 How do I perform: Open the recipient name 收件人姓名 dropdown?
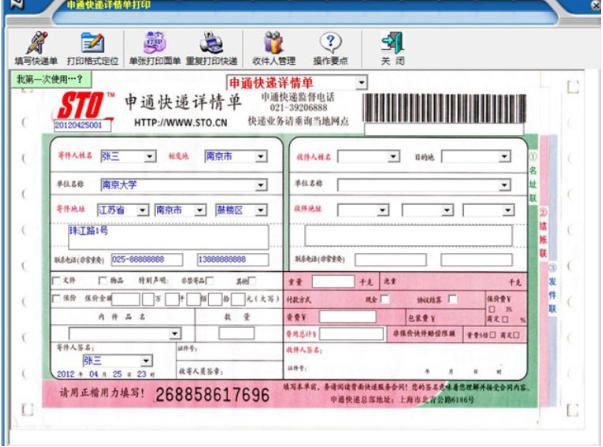pyautogui.click(x=393, y=156)
